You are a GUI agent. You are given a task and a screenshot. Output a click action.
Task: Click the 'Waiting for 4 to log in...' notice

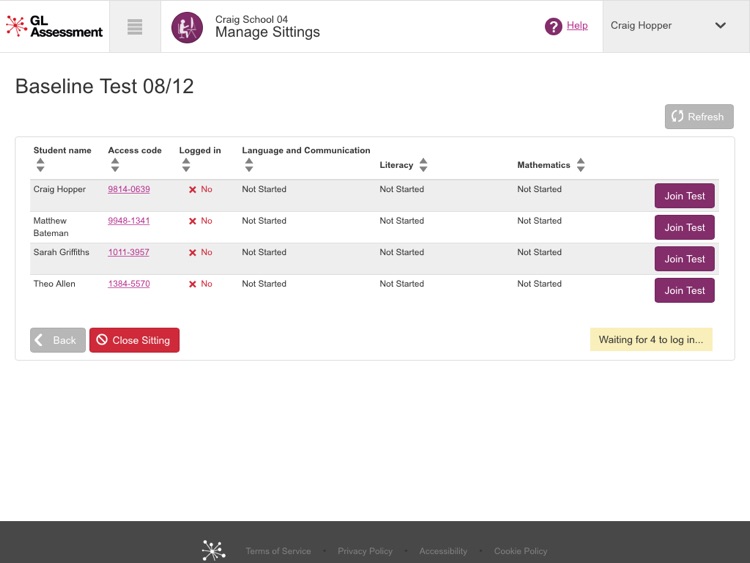(651, 340)
